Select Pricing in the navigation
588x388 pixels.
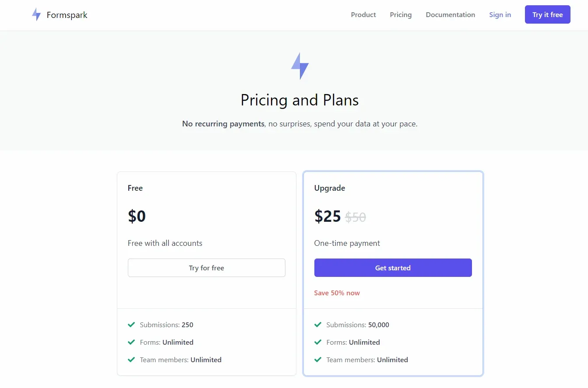point(401,14)
